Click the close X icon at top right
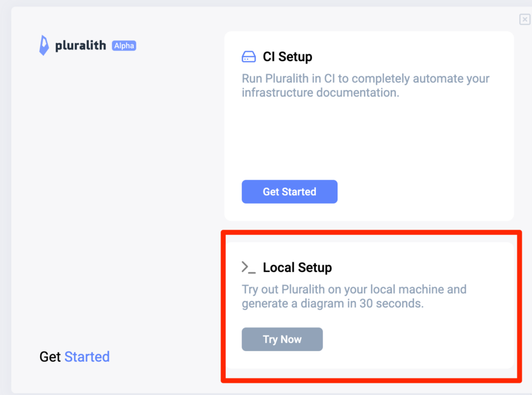Image resolution: width=532 pixels, height=395 pixels. click(x=525, y=19)
